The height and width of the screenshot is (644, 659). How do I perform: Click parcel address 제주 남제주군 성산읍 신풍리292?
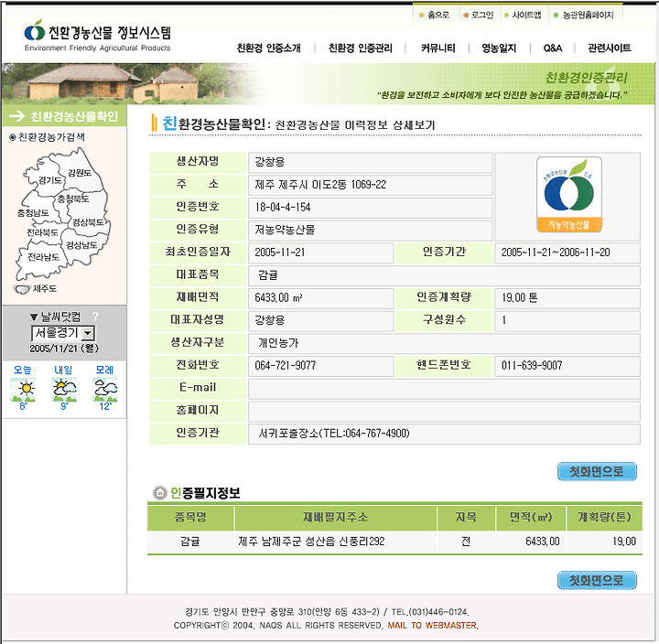point(311,542)
